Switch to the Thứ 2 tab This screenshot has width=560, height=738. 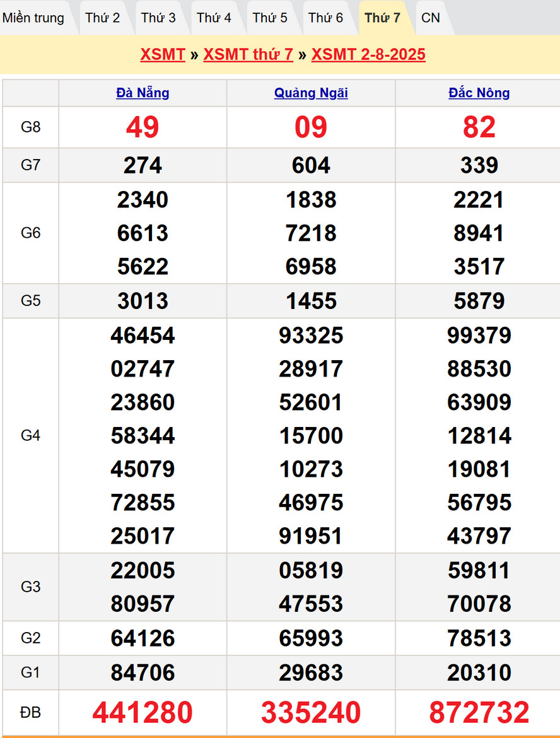(103, 18)
